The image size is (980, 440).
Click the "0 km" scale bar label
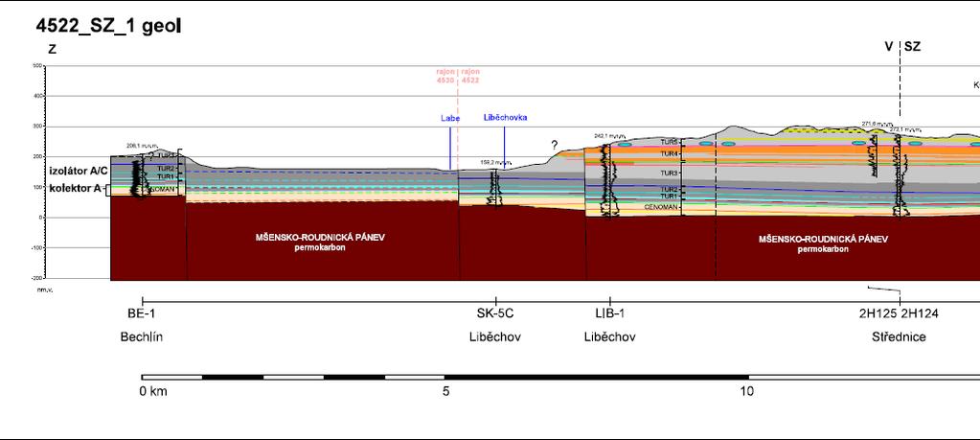[154, 392]
